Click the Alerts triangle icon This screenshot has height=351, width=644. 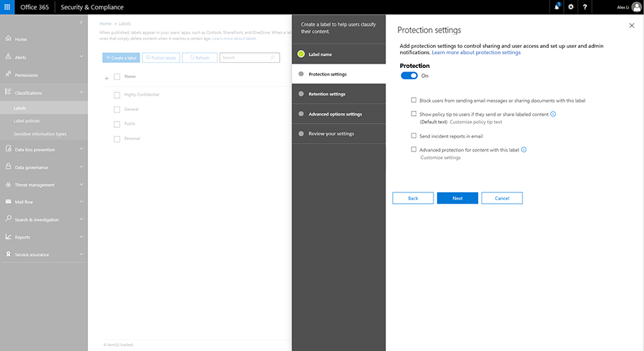pyautogui.click(x=8, y=56)
